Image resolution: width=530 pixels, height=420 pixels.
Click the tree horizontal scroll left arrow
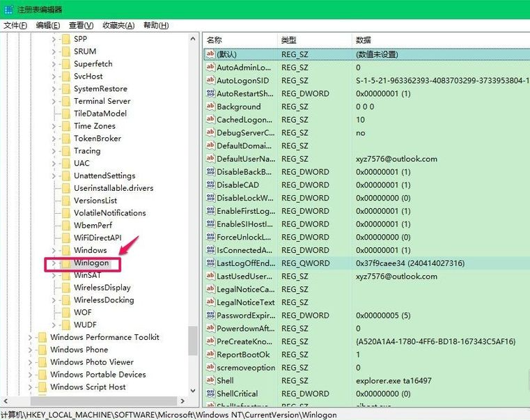6,401
